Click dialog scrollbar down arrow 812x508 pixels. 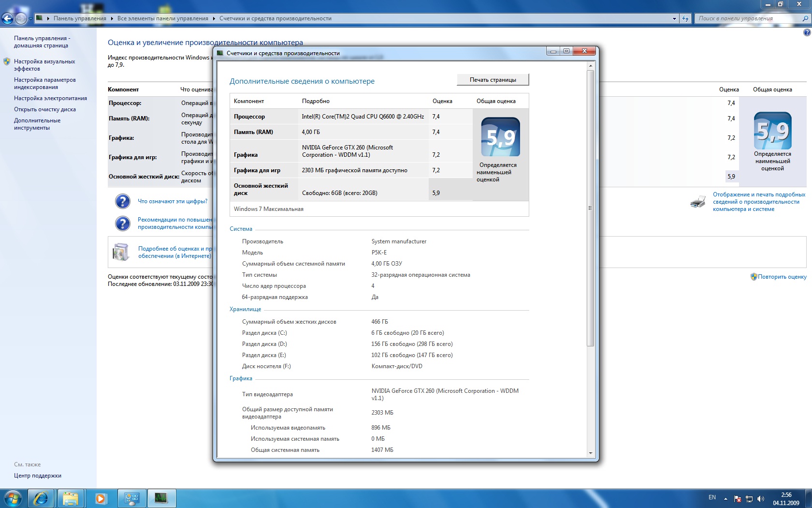coord(590,453)
